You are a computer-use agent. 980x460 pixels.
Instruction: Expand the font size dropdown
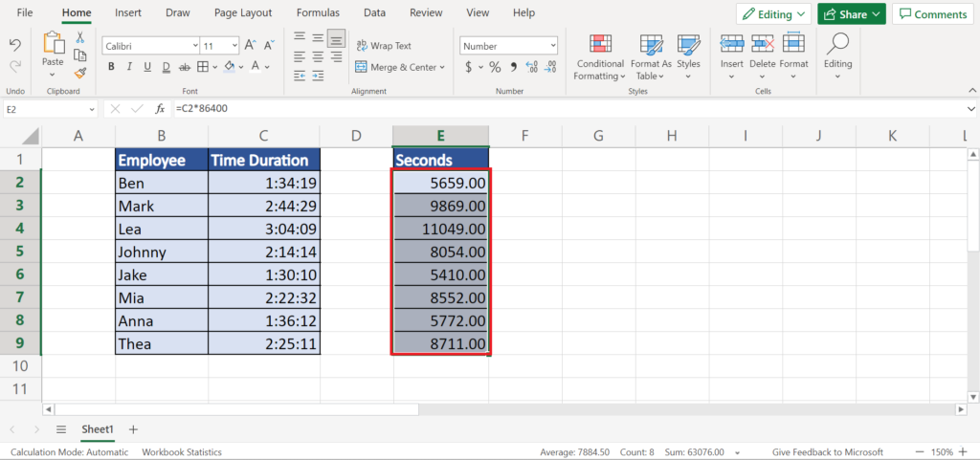pyautogui.click(x=234, y=45)
